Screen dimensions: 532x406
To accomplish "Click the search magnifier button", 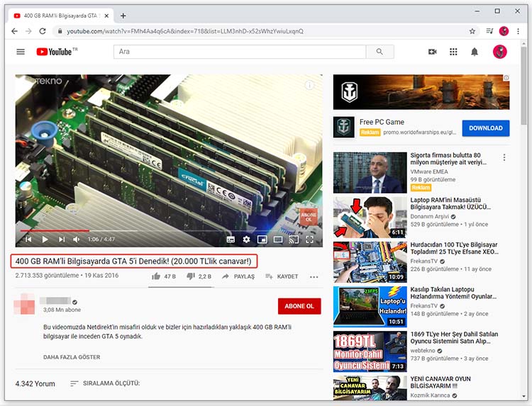I will (x=379, y=52).
